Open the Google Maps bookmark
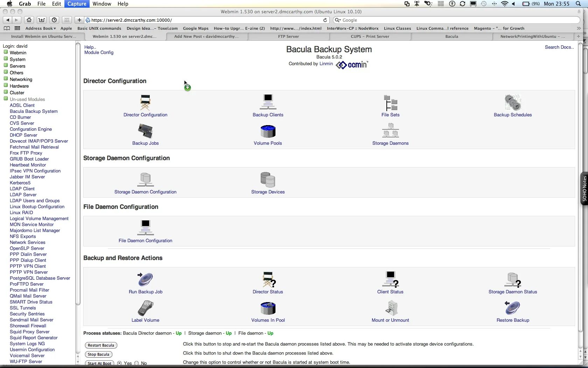 (x=196, y=28)
